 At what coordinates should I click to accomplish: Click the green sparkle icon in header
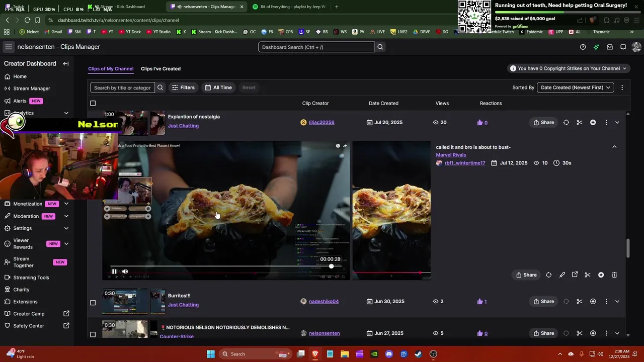pos(596,47)
